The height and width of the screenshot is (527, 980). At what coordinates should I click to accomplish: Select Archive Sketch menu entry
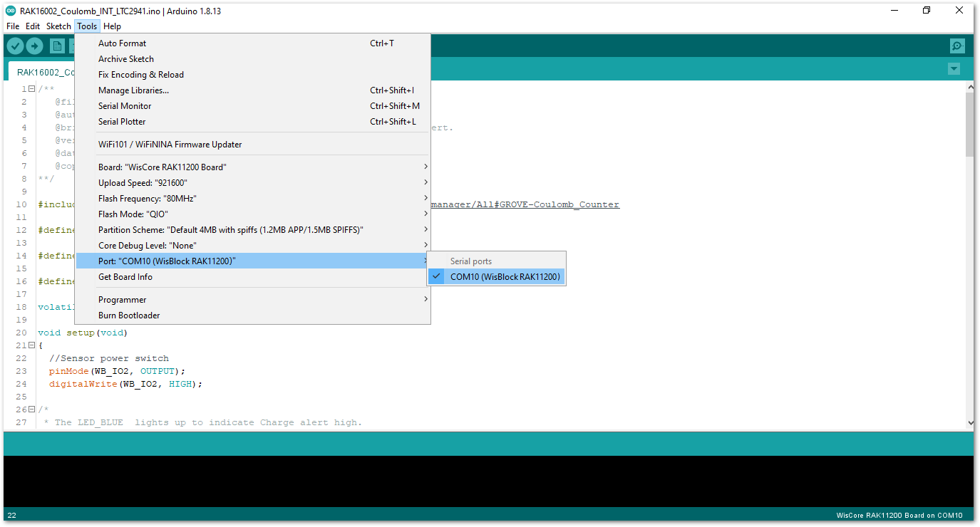(x=253, y=59)
